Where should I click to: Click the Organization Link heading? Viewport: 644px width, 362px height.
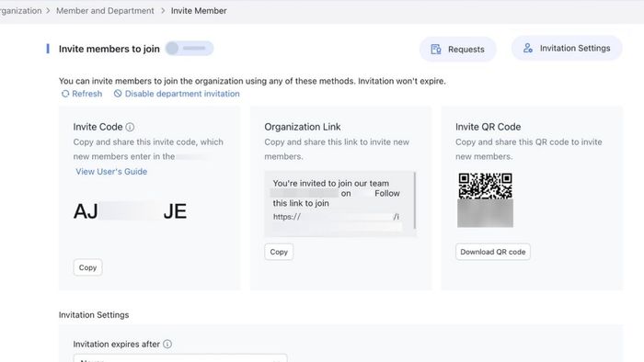pos(303,127)
